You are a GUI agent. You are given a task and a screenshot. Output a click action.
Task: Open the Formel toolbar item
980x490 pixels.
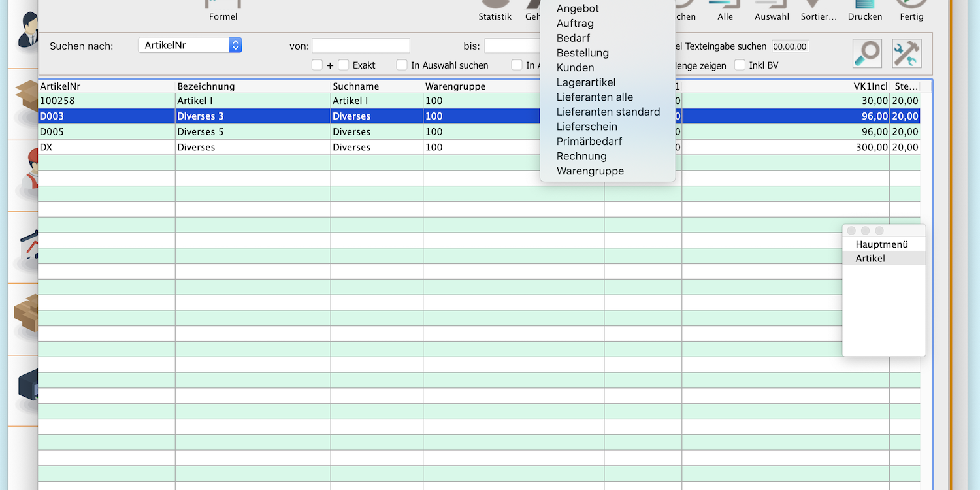[223, 10]
